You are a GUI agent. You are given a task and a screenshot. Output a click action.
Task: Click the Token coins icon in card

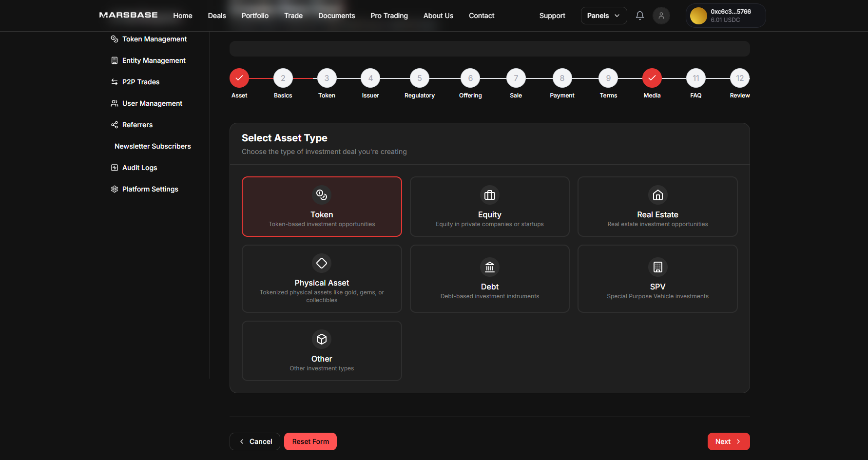[x=322, y=195]
